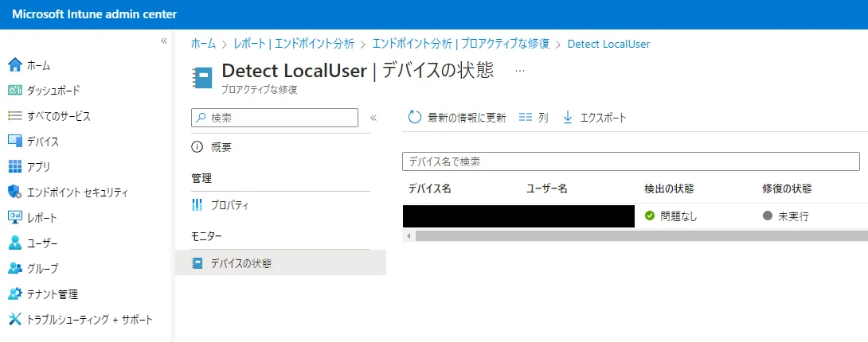Click the すべてのサービス list icon

coord(15,116)
